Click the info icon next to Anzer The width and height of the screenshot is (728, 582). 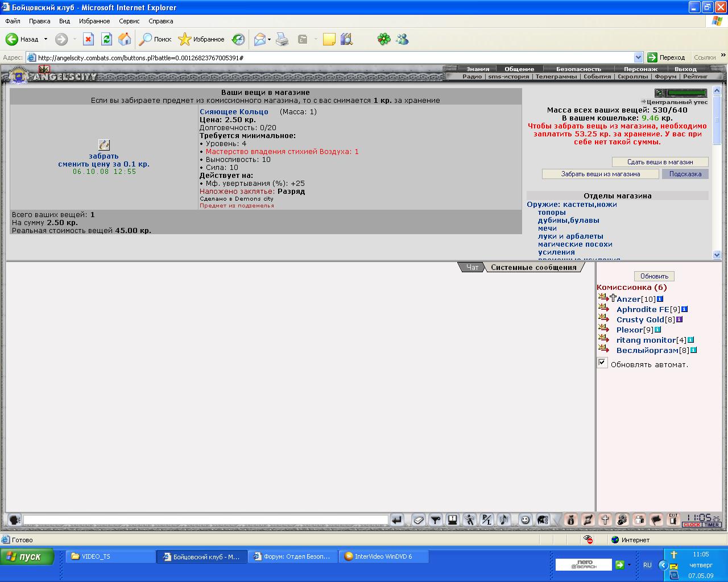(660, 299)
